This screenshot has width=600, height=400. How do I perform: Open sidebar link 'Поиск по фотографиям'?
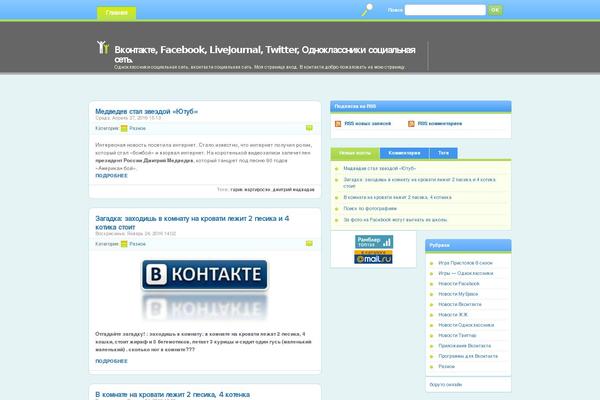click(x=370, y=209)
